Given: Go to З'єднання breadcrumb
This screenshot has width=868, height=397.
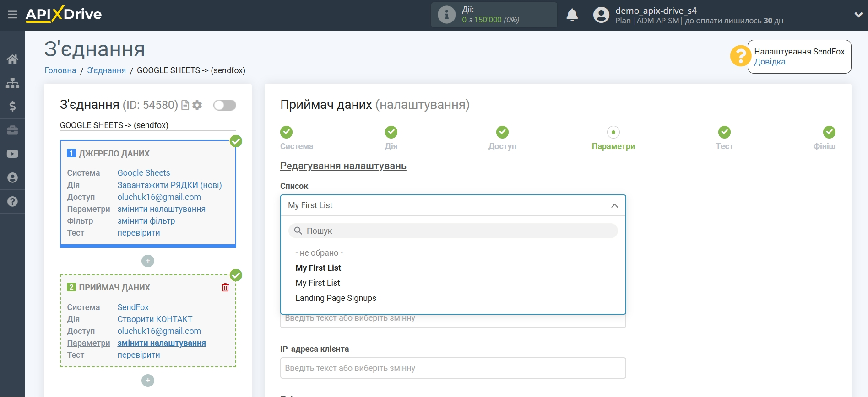Looking at the screenshot, I should [107, 70].
